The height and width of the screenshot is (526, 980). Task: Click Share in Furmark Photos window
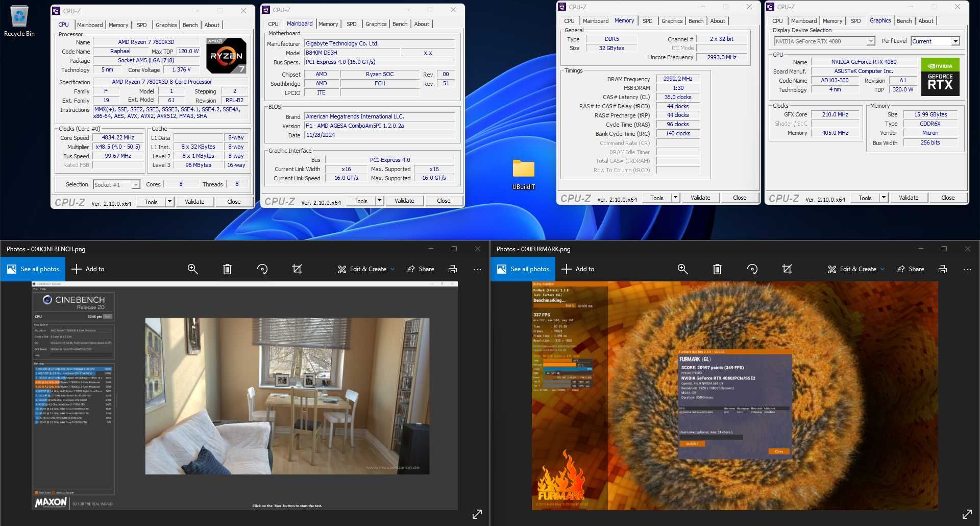(x=910, y=269)
